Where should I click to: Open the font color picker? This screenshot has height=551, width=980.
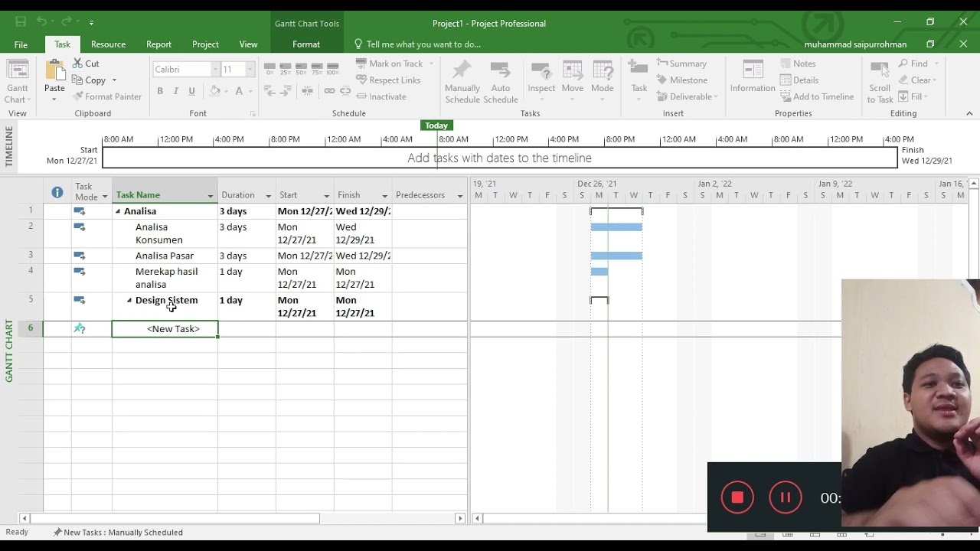click(x=243, y=91)
